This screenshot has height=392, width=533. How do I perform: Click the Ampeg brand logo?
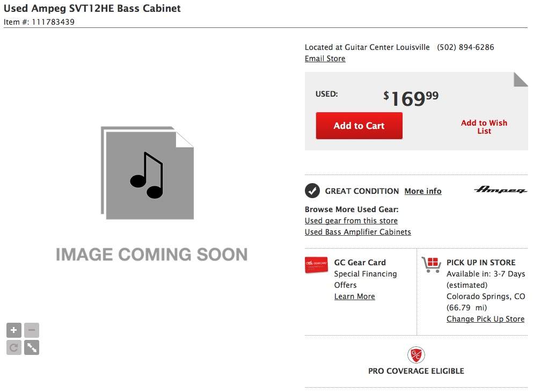(x=500, y=190)
